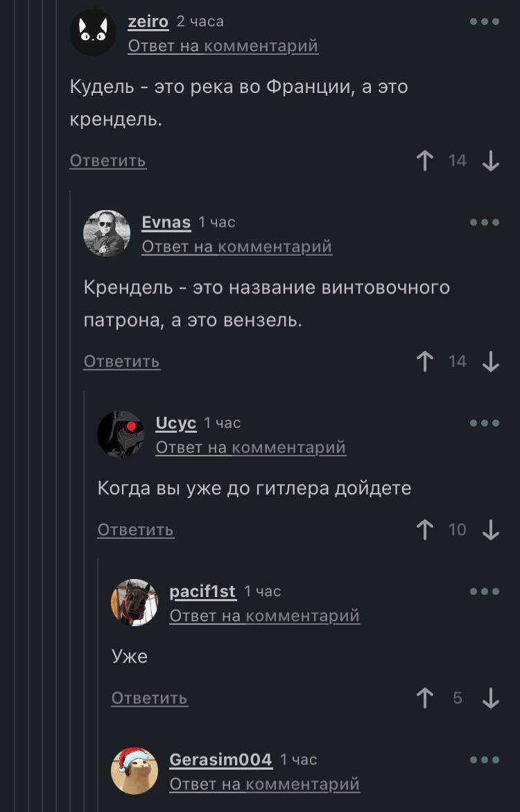Click Evnas's avatar photo
520x812 pixels.
107,234
